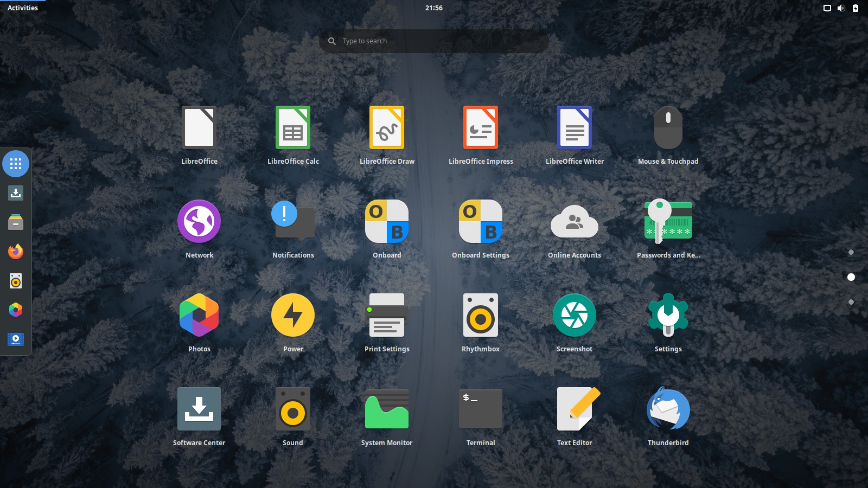
Task: Open Photos from the dock
Action: 16,310
